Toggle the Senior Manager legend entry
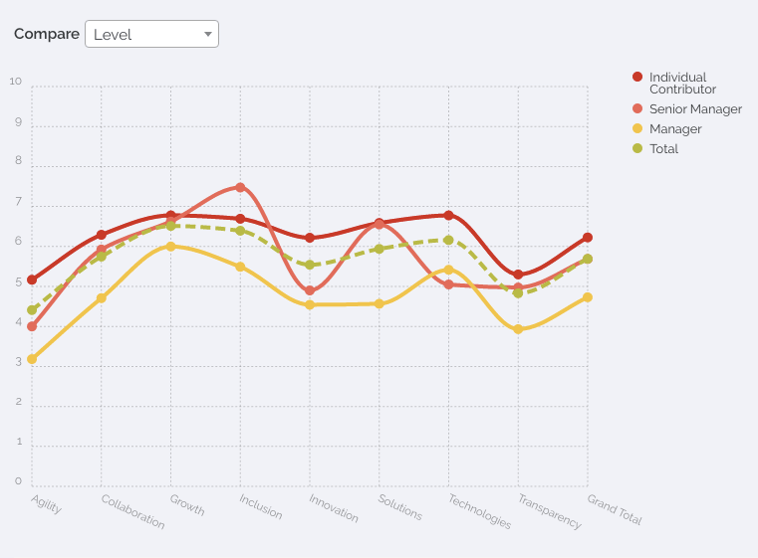Viewport: 758px width, 558px height. coord(695,109)
